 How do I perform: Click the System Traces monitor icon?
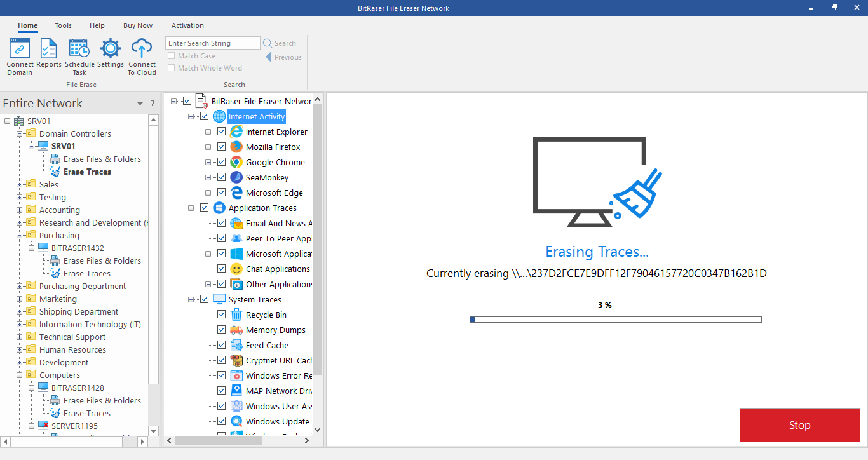pyautogui.click(x=219, y=299)
